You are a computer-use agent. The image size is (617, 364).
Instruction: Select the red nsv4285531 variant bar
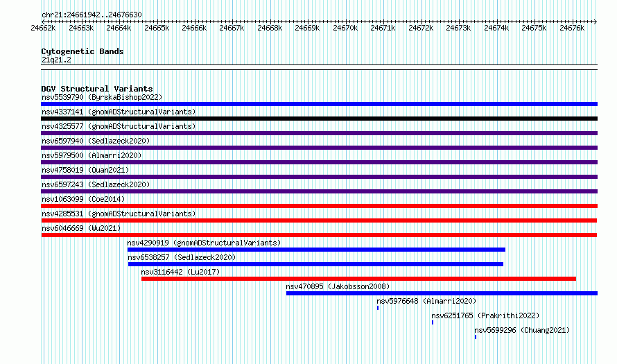pyautogui.click(x=319, y=220)
